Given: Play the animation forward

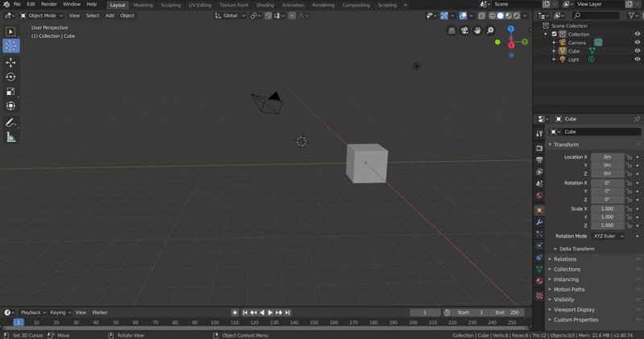Looking at the screenshot, I should (x=270, y=312).
